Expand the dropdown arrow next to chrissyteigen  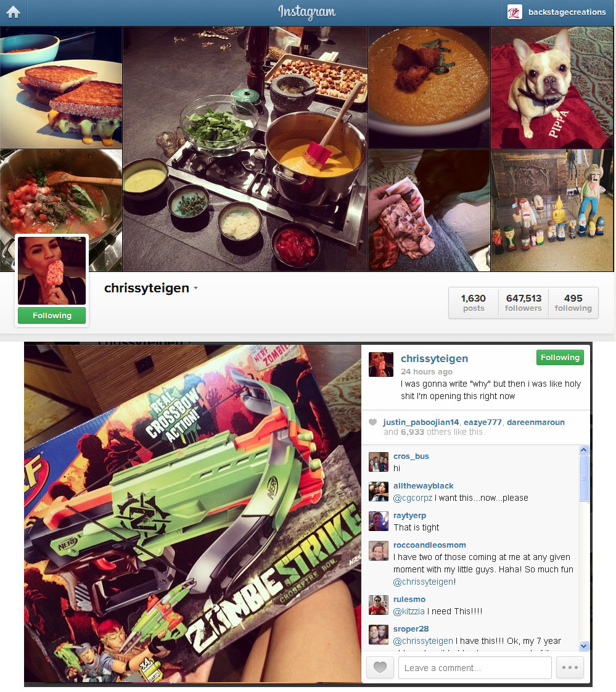[195, 288]
